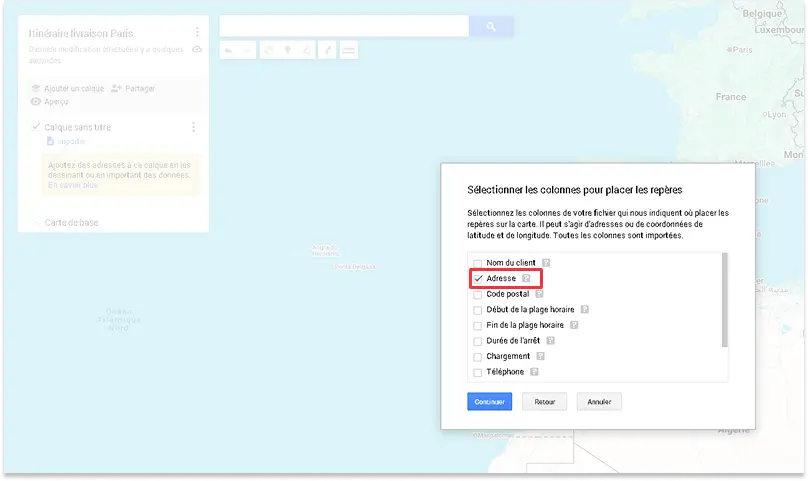Check the Code postal checkbox

tap(478, 295)
